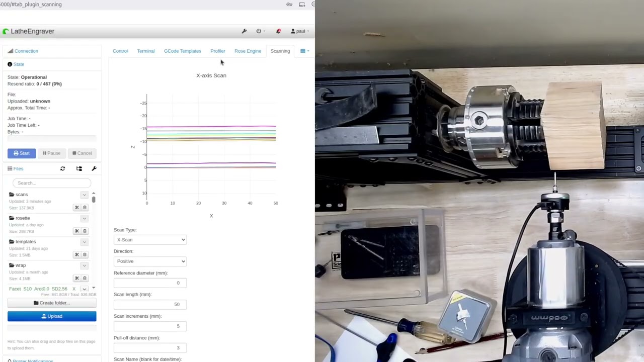Image resolution: width=644 pixels, height=362 pixels.
Task: Open the scans folder
Action: (x=22, y=195)
